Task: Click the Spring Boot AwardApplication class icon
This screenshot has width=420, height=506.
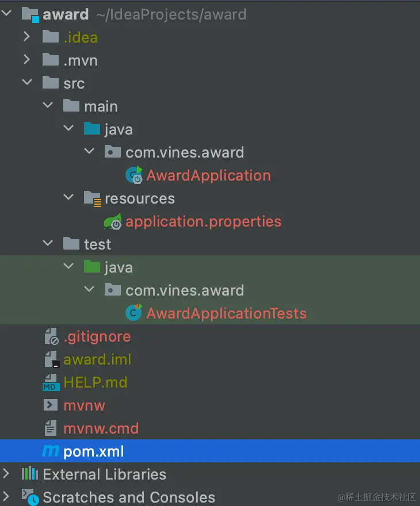Action: click(x=134, y=175)
